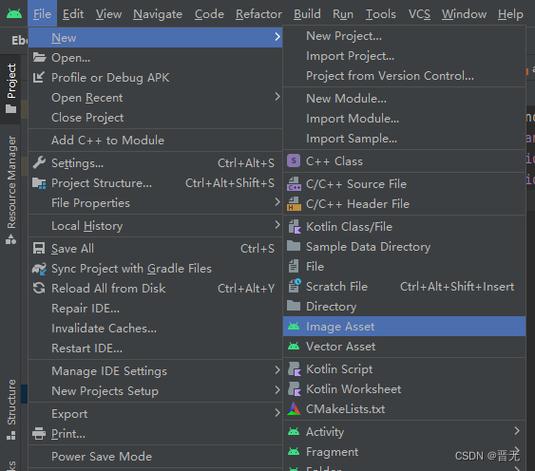Click the Sample Data Directory folder icon
This screenshot has height=471, width=535.
293,246
